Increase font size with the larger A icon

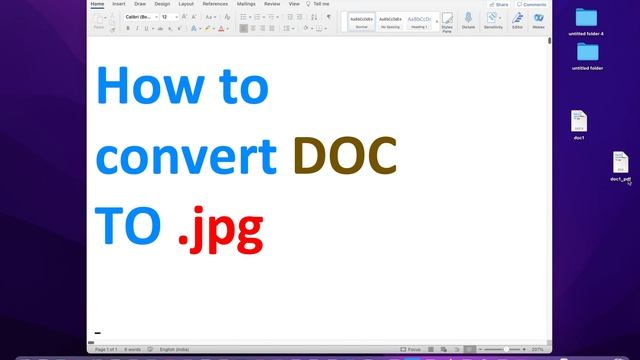184,17
